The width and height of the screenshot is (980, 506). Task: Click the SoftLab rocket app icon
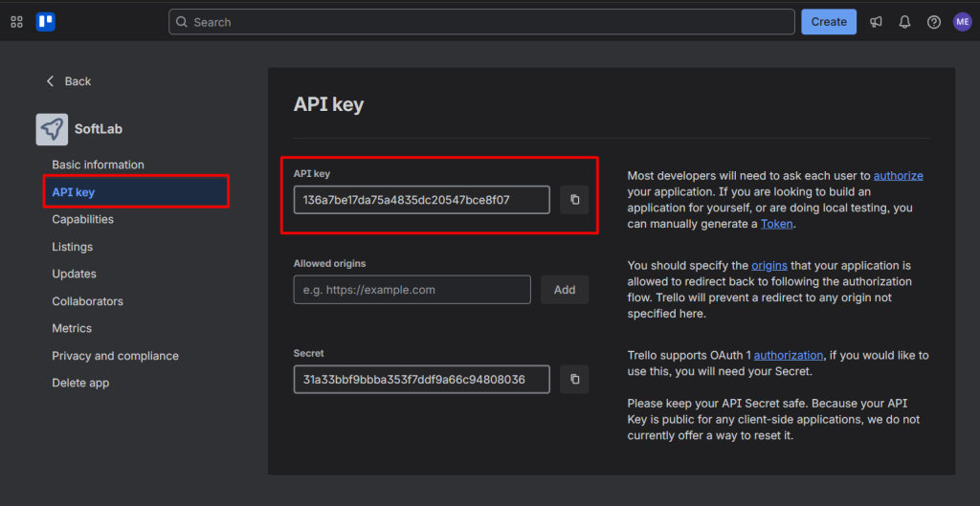52,129
